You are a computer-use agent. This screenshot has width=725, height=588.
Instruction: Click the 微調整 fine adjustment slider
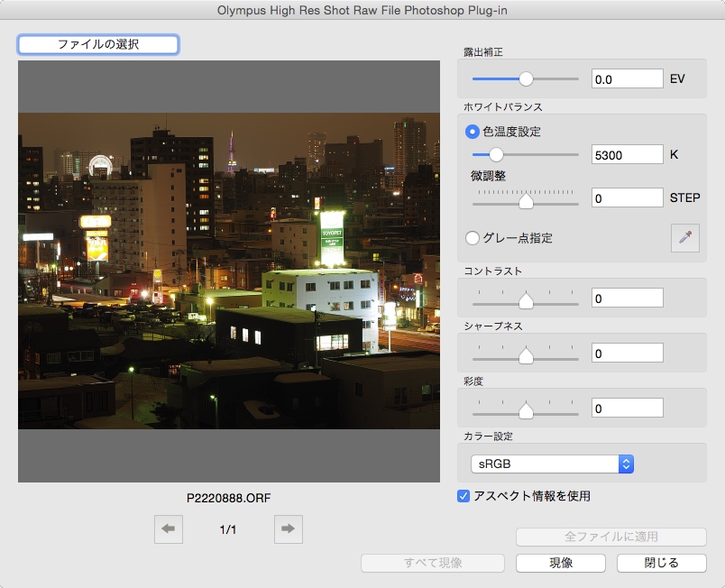point(526,199)
